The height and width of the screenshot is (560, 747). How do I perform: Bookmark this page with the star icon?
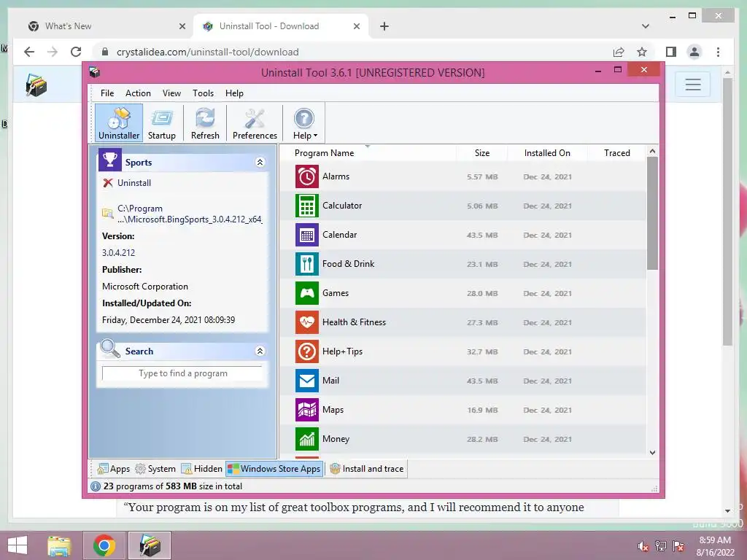click(642, 52)
